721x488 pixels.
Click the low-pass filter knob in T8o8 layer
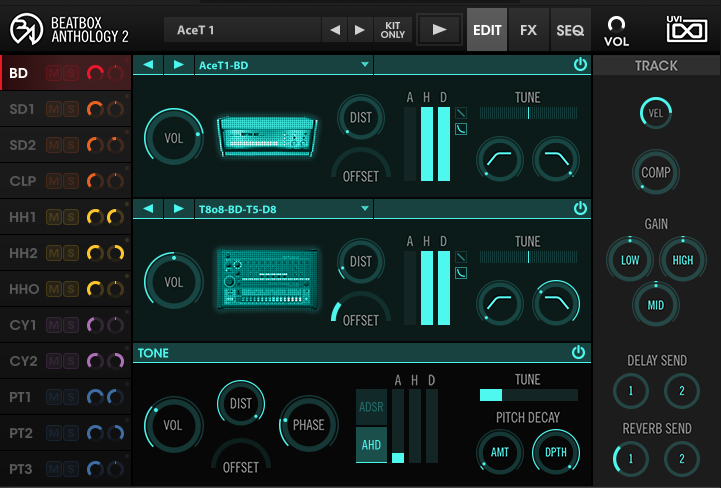coord(556,303)
